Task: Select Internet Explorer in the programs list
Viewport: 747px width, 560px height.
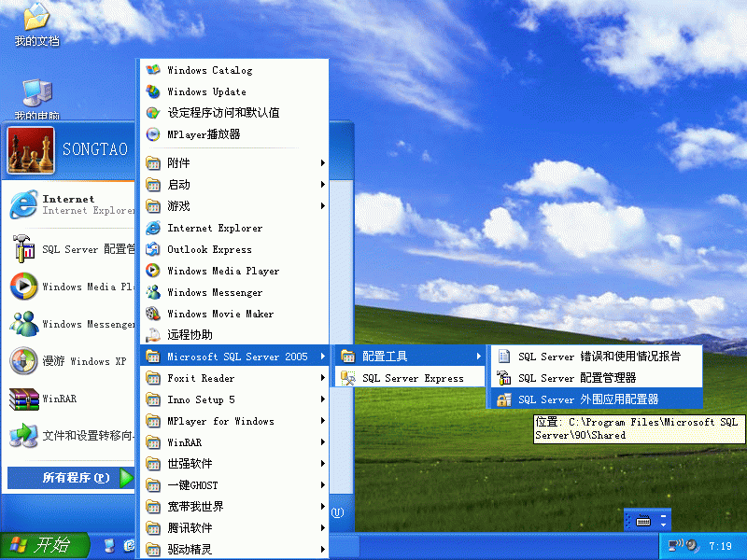Action: pyautogui.click(x=234, y=228)
